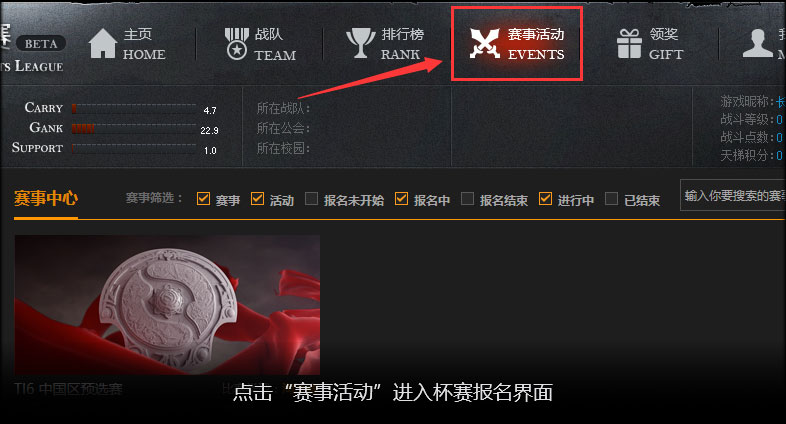Open the gift box GIFT icon

pyautogui.click(x=629, y=44)
